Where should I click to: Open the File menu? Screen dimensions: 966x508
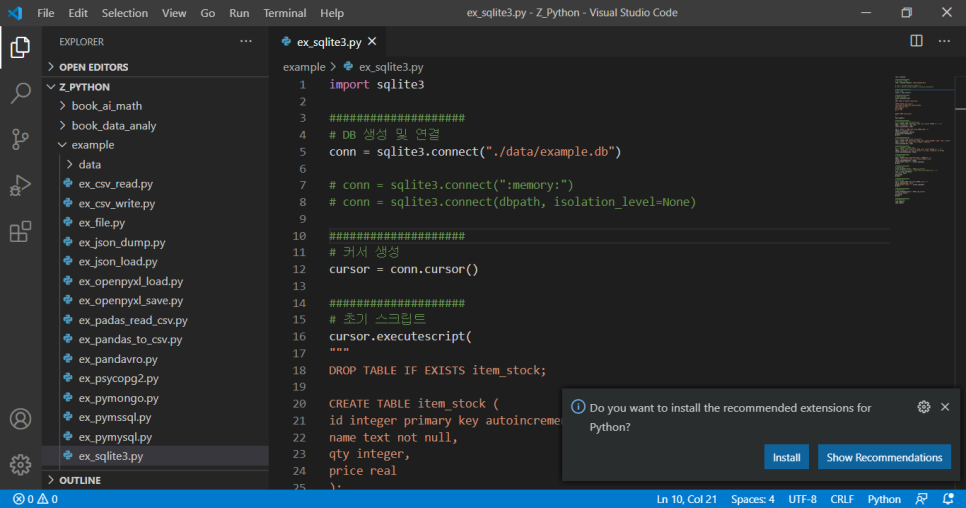46,13
